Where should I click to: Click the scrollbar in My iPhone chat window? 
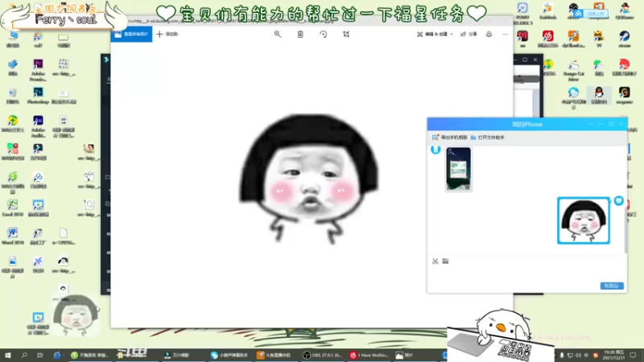626,230
